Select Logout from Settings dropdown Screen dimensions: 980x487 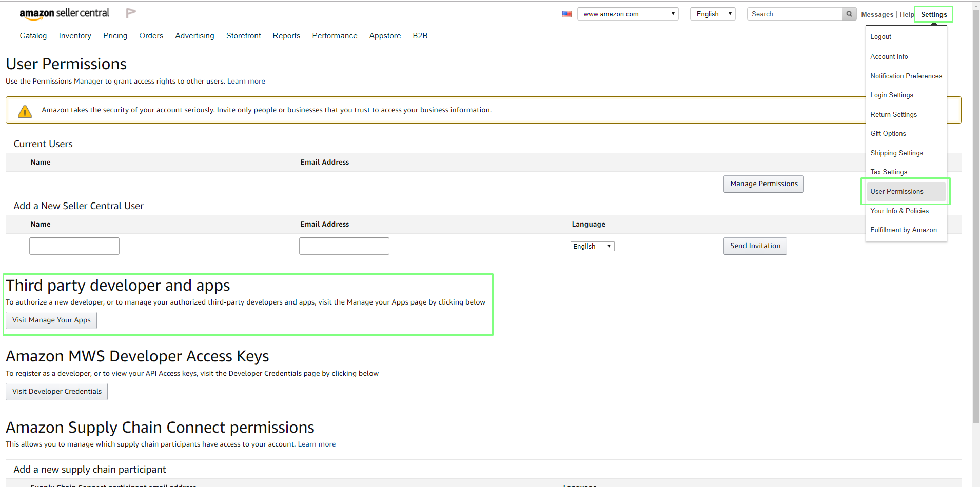click(x=880, y=37)
